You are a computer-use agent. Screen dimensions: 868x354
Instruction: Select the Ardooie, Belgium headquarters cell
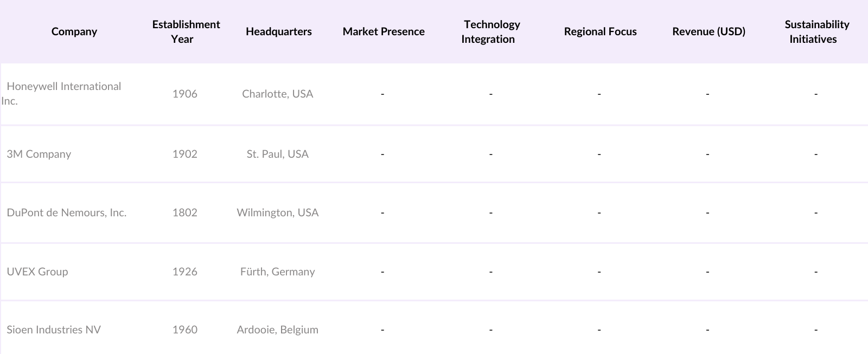tap(278, 330)
